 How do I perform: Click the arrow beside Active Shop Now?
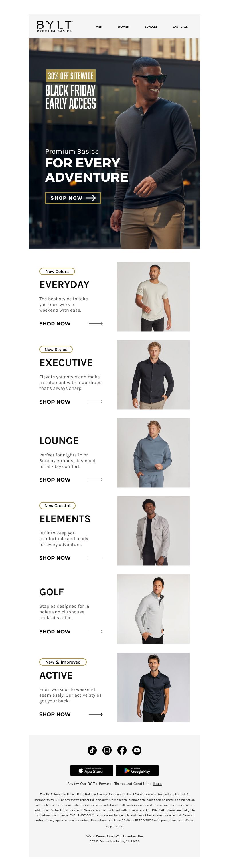click(x=96, y=714)
